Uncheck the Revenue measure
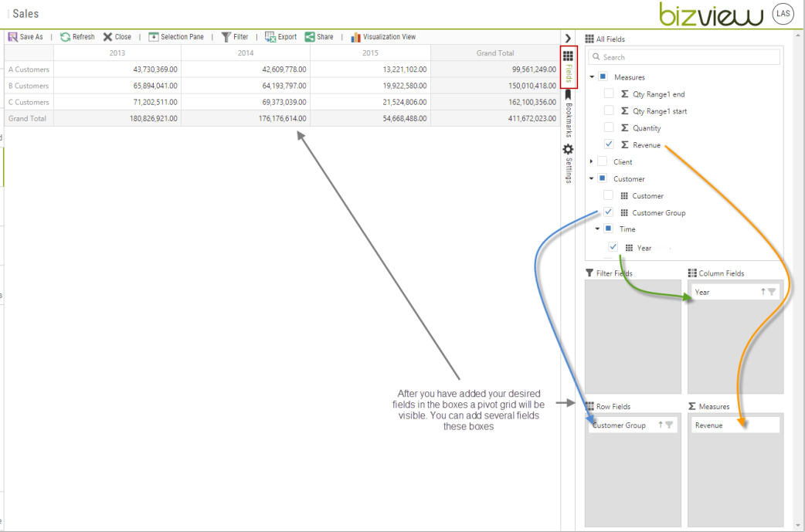This screenshot has width=805, height=532. point(609,144)
